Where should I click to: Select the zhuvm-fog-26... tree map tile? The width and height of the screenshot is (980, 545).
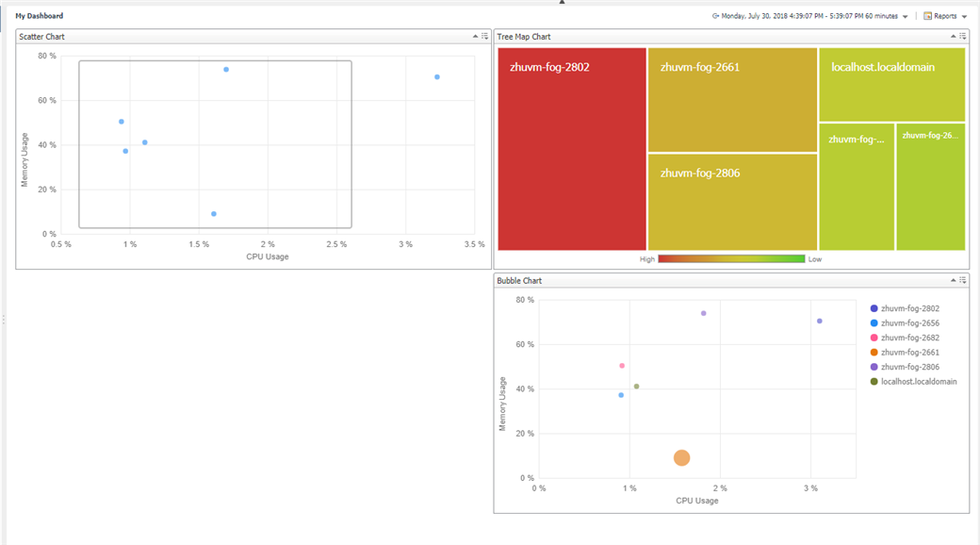[931, 187]
